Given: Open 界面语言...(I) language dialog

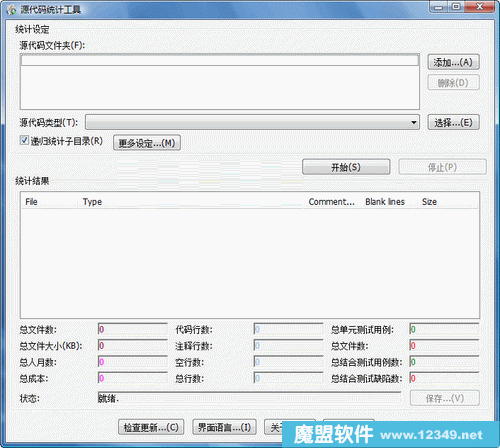Looking at the screenshot, I should (224, 427).
